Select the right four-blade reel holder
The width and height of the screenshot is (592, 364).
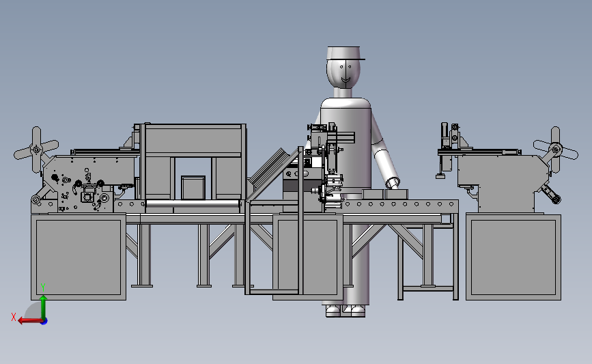(x=555, y=150)
